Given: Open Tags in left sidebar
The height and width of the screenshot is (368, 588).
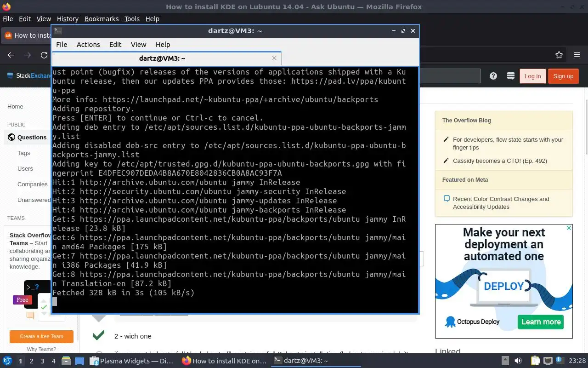Looking at the screenshot, I should coord(23,153).
